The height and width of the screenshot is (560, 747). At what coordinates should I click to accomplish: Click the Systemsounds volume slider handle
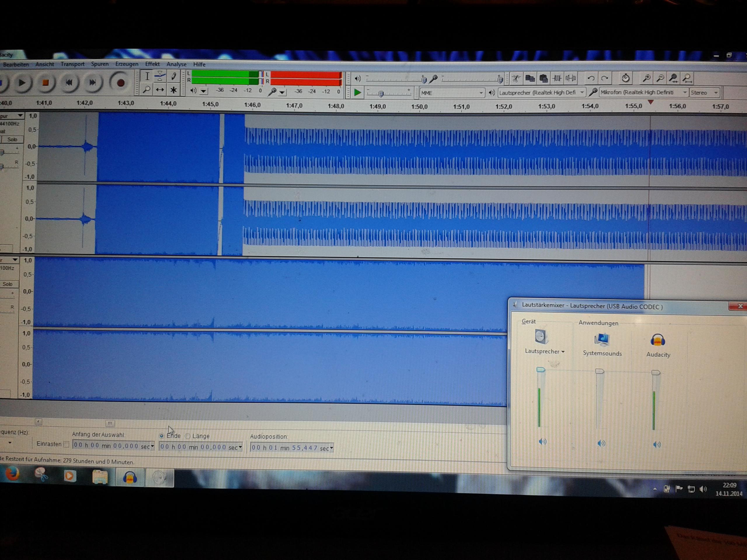[599, 371]
